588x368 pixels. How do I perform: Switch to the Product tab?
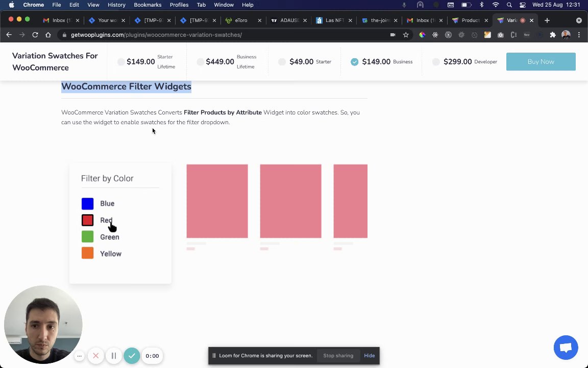coord(470,20)
